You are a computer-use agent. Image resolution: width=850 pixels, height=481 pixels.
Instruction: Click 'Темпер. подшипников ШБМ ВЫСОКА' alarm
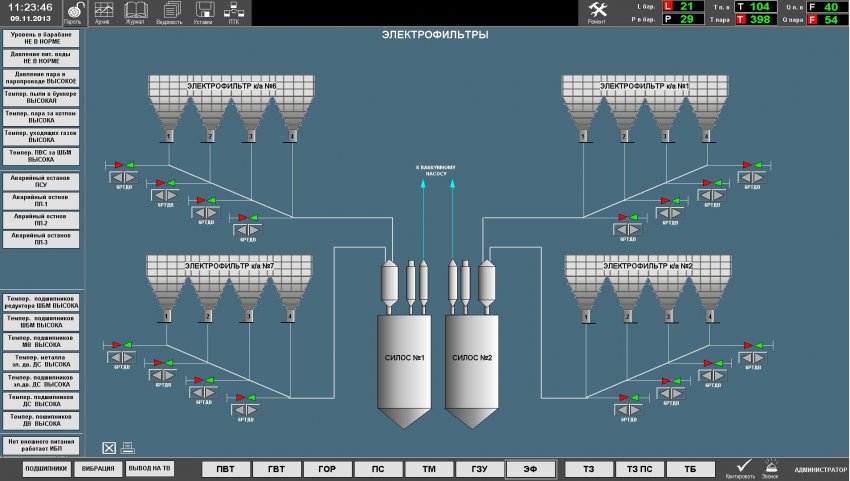[x=41, y=322]
